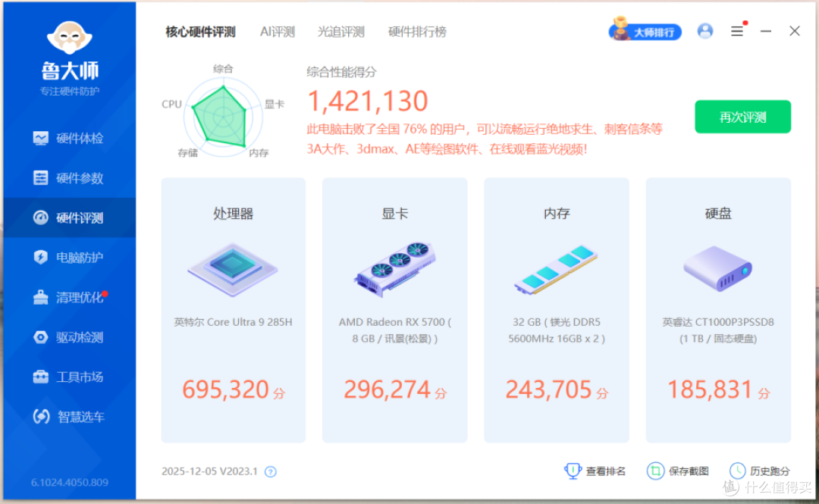Click the AMD Radeon RX 5700 description
Viewport: 819px width, 504px height.
[395, 330]
